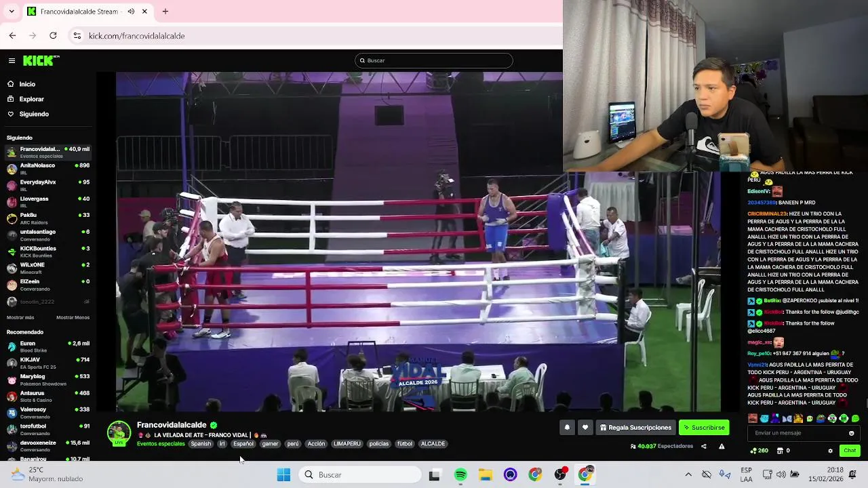This screenshot has height=488, width=868.
Task: Open volume control in system tray
Action: [x=781, y=474]
